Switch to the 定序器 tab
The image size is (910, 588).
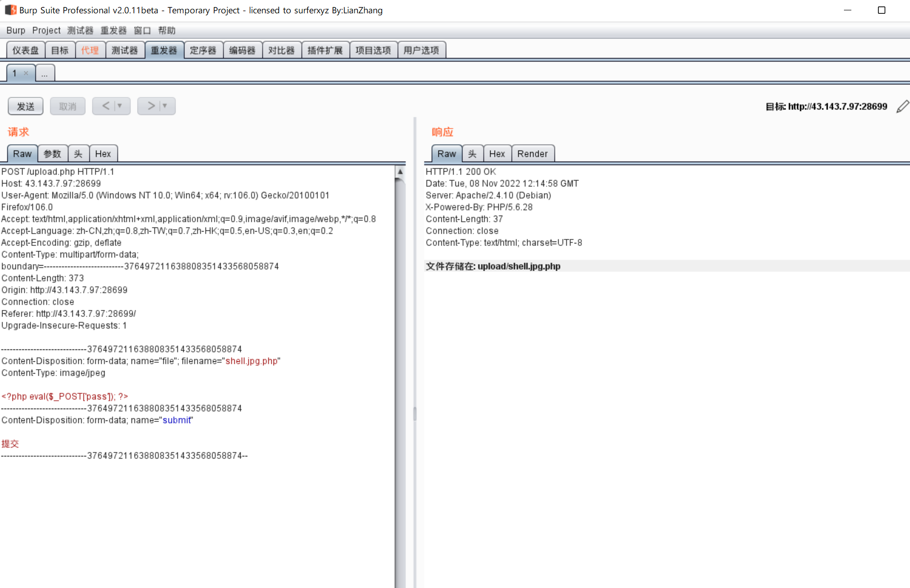(203, 50)
